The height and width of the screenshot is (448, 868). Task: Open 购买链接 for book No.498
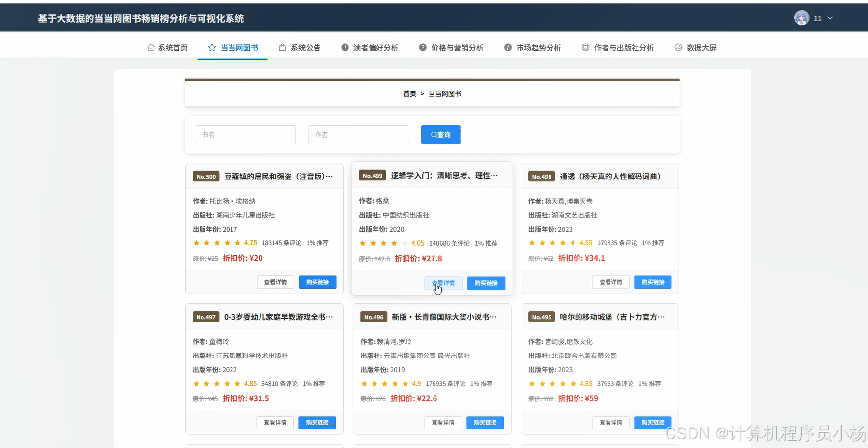coord(653,282)
